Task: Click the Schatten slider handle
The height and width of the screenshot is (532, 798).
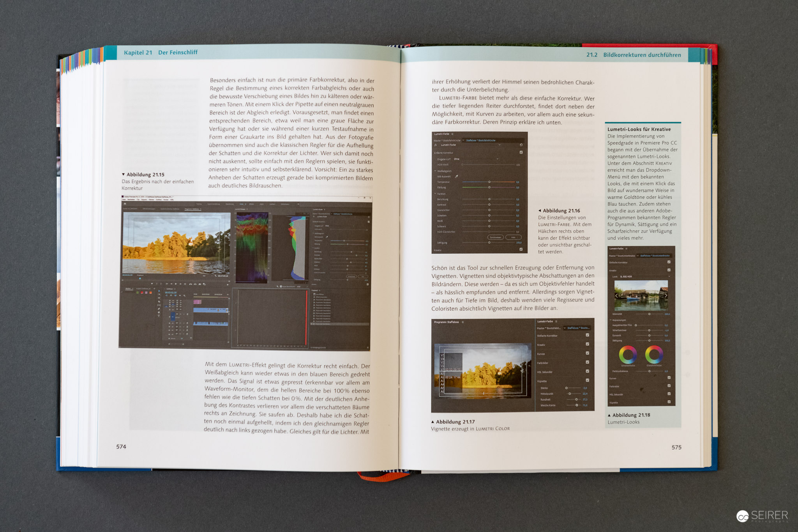Action: 489,215
